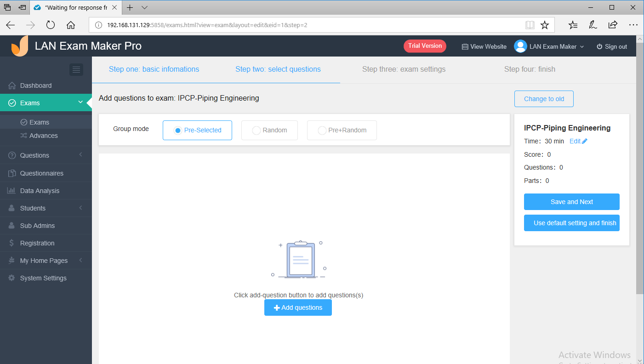The height and width of the screenshot is (364, 644).
Task: Open Data Analysis chart icon
Action: [12, 191]
